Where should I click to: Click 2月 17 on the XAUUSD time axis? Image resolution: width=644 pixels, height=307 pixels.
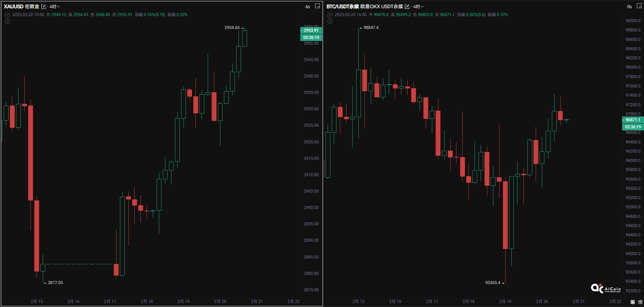(x=110, y=302)
